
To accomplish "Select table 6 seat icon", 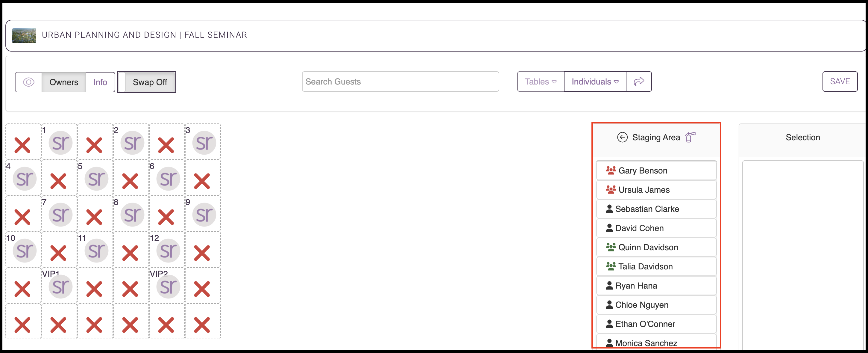I will coord(168,179).
